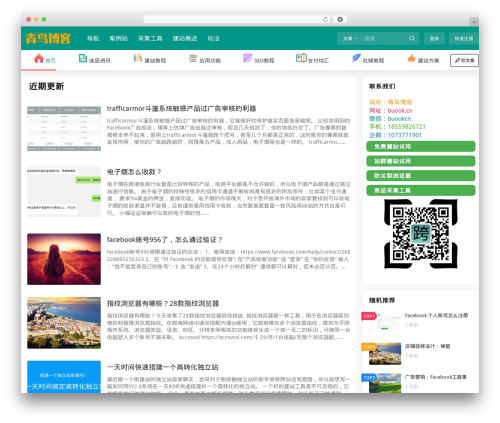Click the books icon for 建站教程

(x=138, y=58)
